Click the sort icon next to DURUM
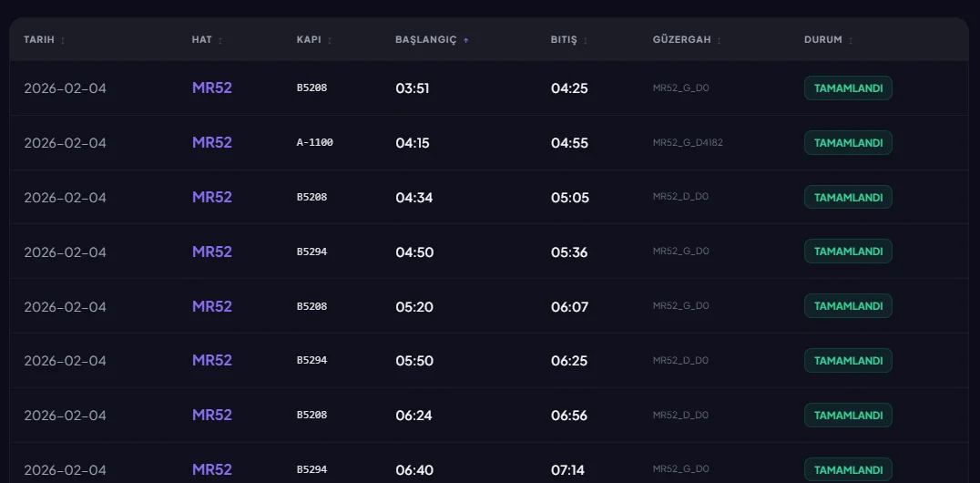Image resolution: width=980 pixels, height=483 pixels. pos(852,40)
